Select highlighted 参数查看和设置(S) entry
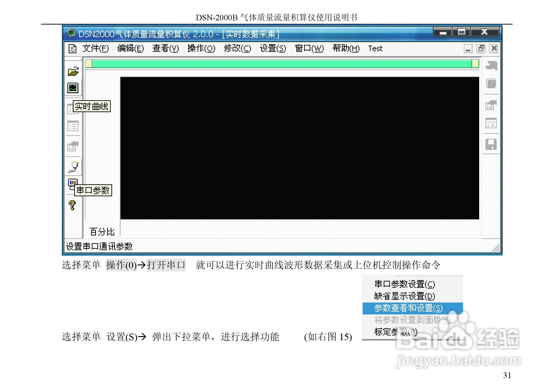This screenshot has height=392, width=556. pyautogui.click(x=408, y=308)
